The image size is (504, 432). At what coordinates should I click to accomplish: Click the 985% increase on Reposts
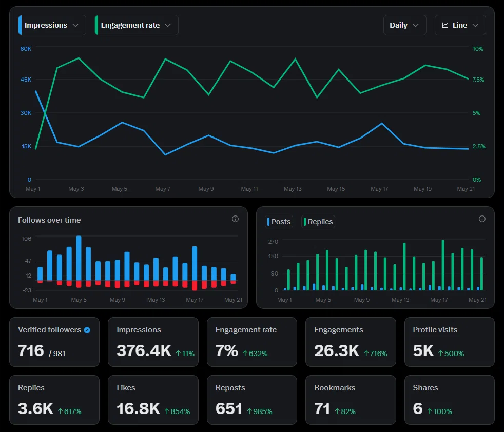[x=260, y=411]
